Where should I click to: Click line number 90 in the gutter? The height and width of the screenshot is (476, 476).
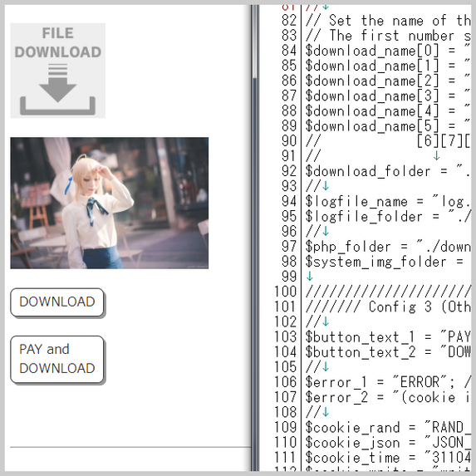289,141
